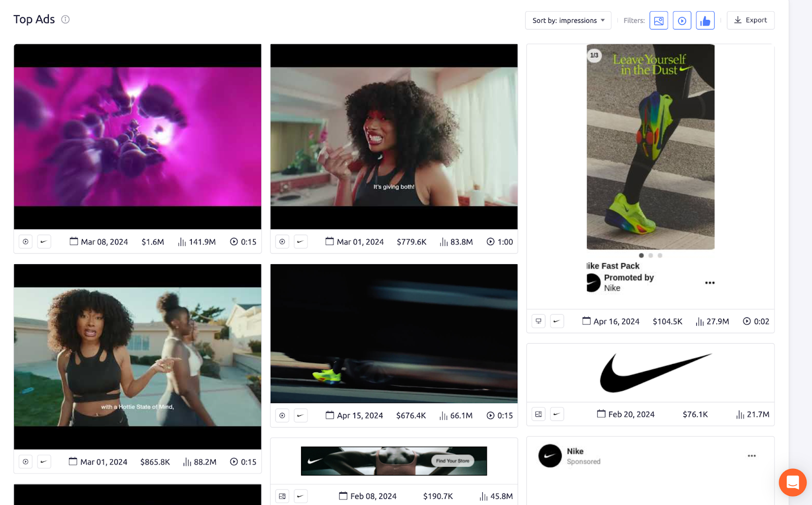Toggle the video ads filter
812x505 pixels.
pos(682,21)
